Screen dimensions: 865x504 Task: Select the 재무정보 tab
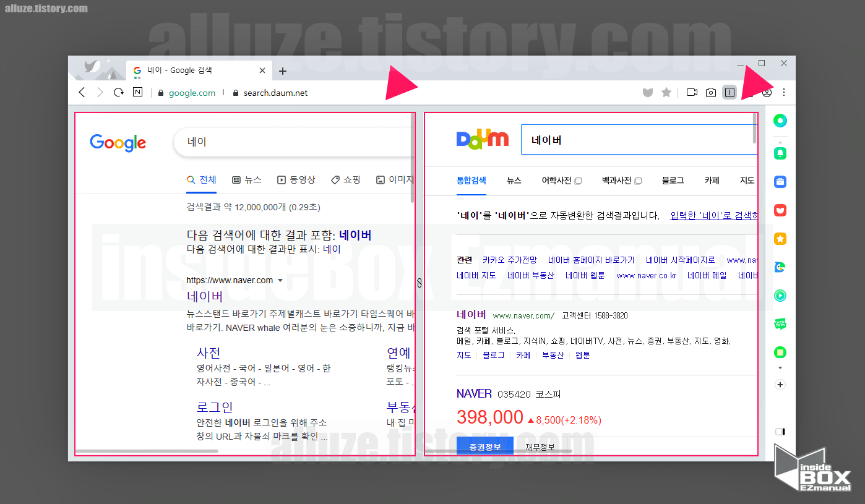tap(540, 446)
